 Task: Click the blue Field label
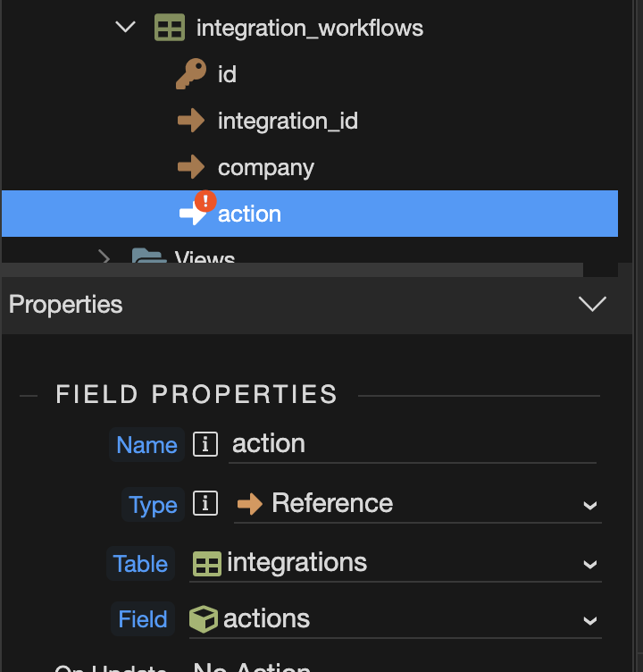[x=143, y=620]
